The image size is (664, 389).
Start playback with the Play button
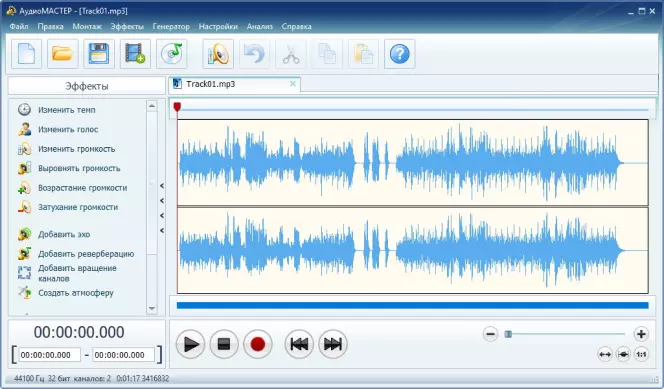(x=191, y=344)
